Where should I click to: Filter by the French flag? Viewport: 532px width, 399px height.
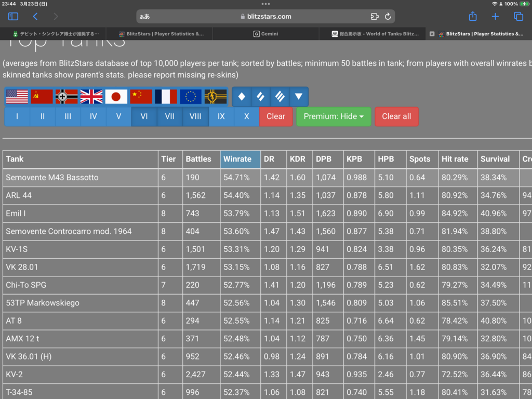click(x=166, y=97)
